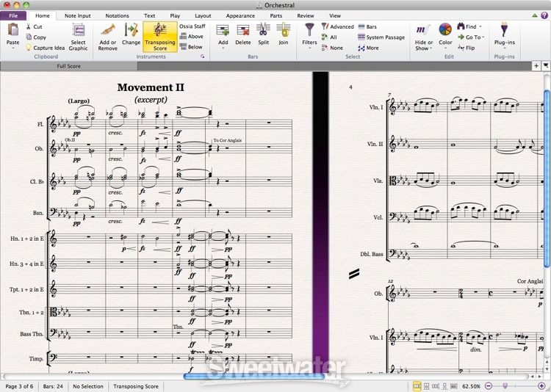
Task: Click Page 3 of 6 status entry
Action: point(19,386)
